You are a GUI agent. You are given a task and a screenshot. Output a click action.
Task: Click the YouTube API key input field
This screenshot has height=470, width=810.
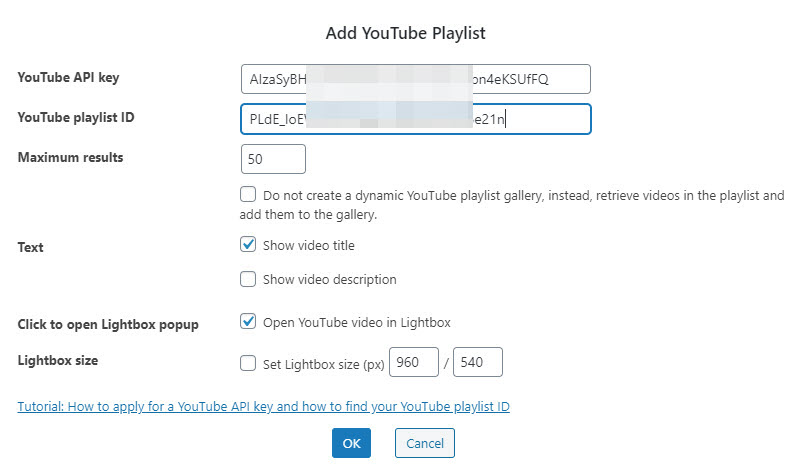pos(415,79)
